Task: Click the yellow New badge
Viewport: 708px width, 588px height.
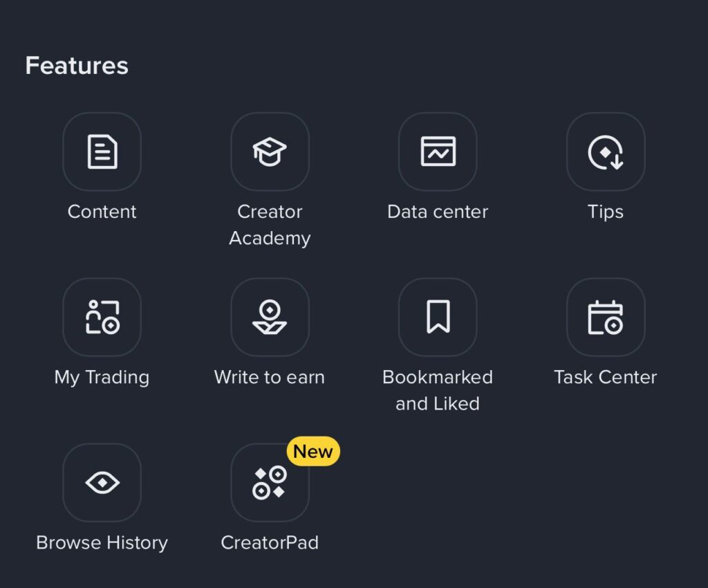Action: coord(313,451)
